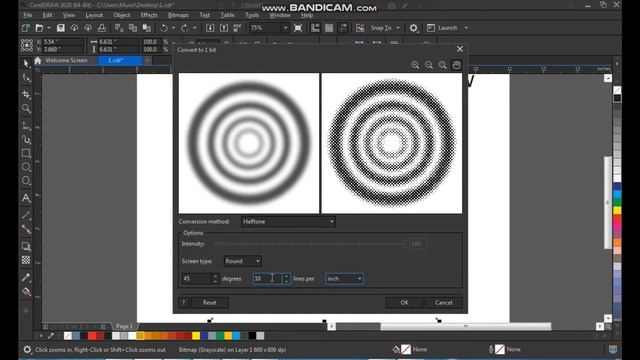Select the Artistic Media tool
The width and height of the screenshot is (640, 360).
[x=26, y=140]
